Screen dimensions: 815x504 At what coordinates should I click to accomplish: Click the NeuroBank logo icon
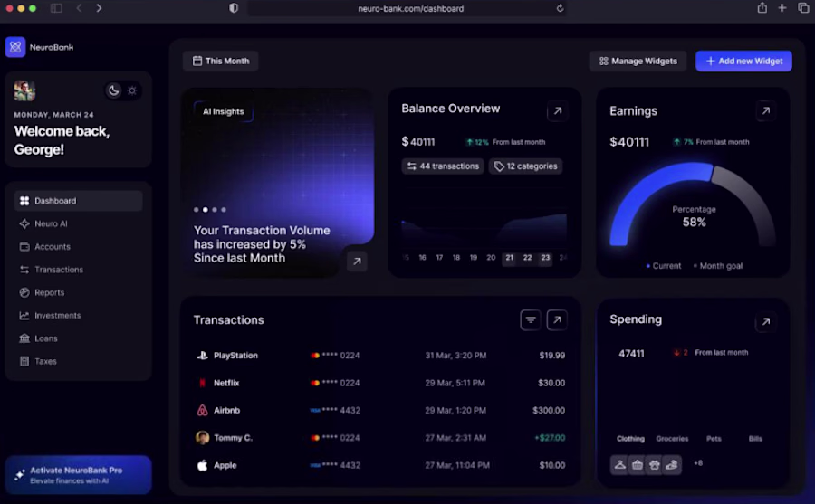click(15, 47)
